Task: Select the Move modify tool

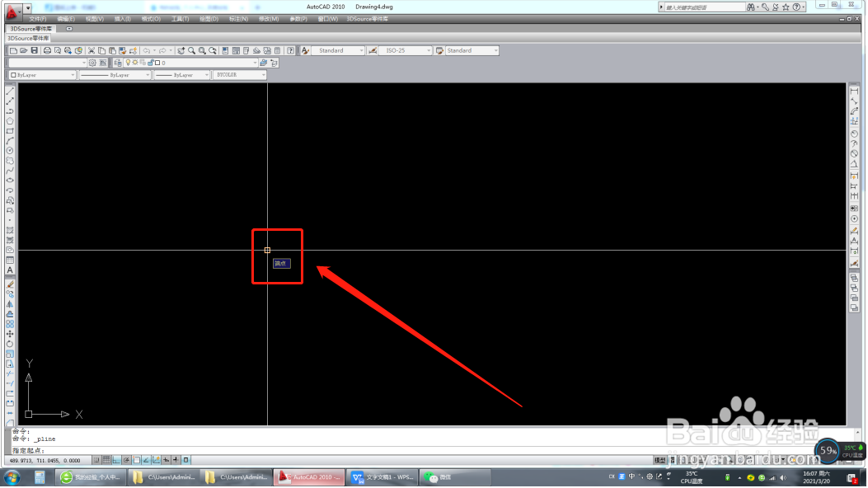Action: click(10, 334)
